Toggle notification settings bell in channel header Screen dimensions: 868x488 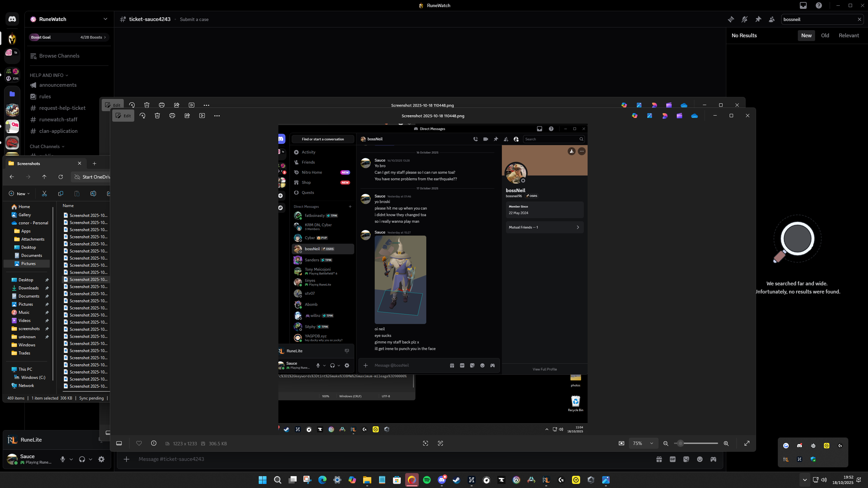pos(745,19)
